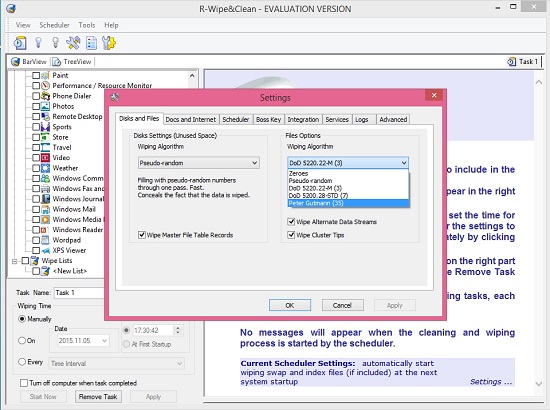This screenshot has height=410, width=550.
Task: Switch to TreeView
Action: click(72, 62)
